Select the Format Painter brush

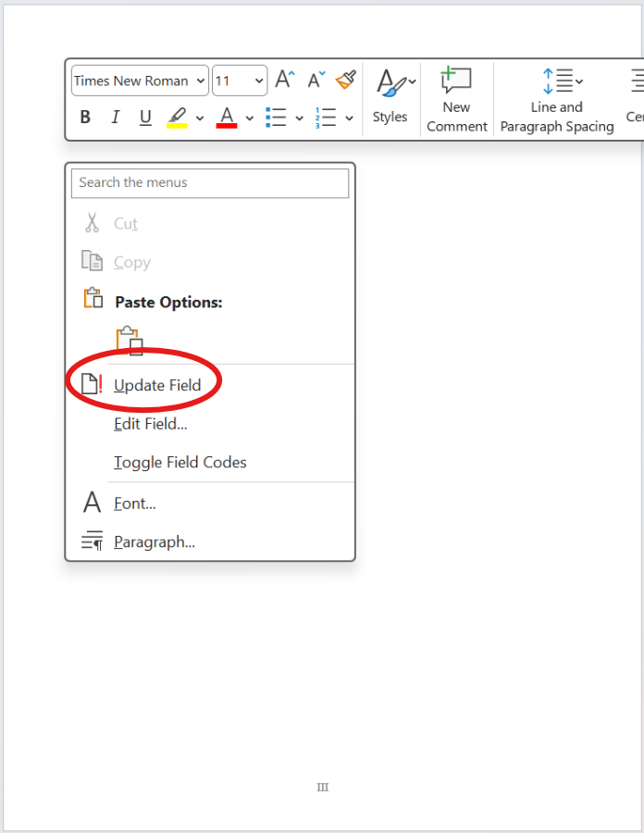346,80
